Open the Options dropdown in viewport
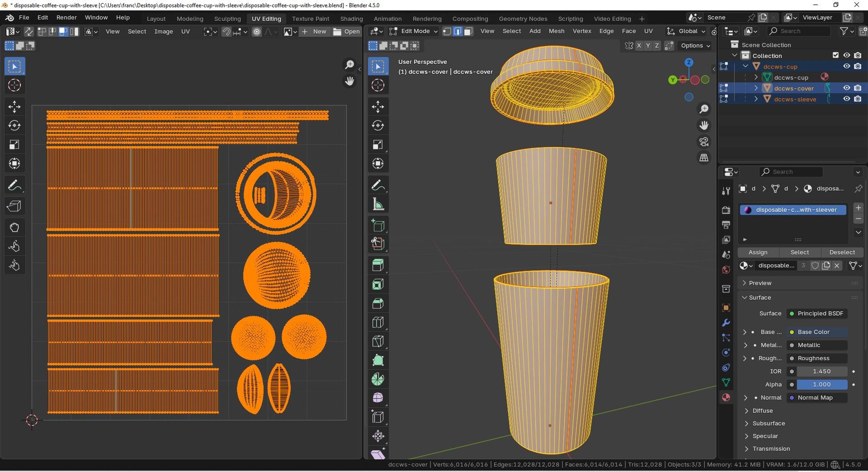The height and width of the screenshot is (472, 868). (x=695, y=46)
